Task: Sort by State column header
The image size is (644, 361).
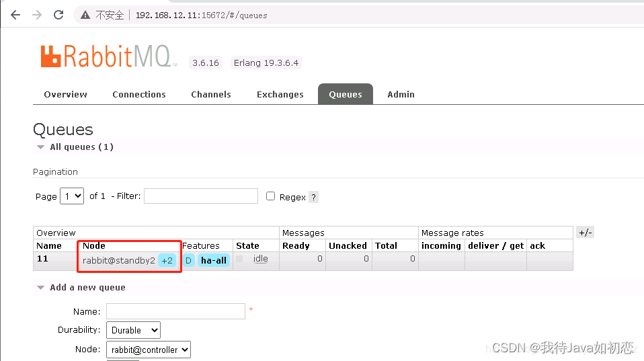Action: pyautogui.click(x=247, y=245)
